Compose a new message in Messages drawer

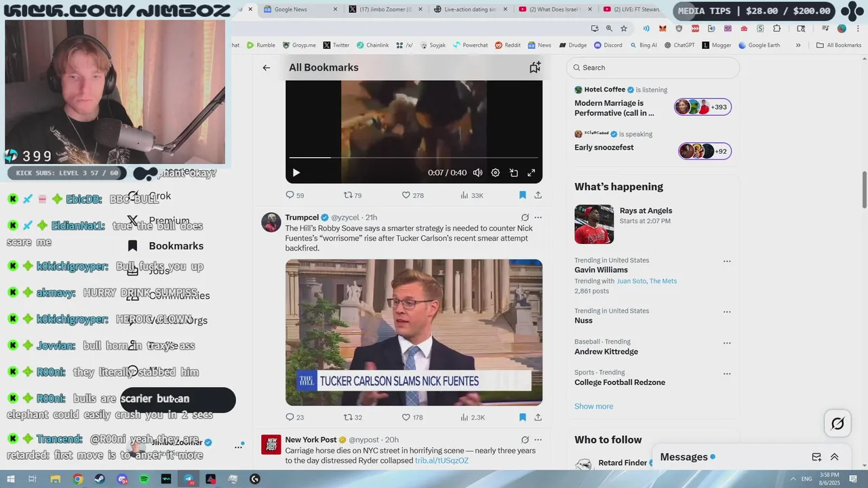[x=816, y=457]
